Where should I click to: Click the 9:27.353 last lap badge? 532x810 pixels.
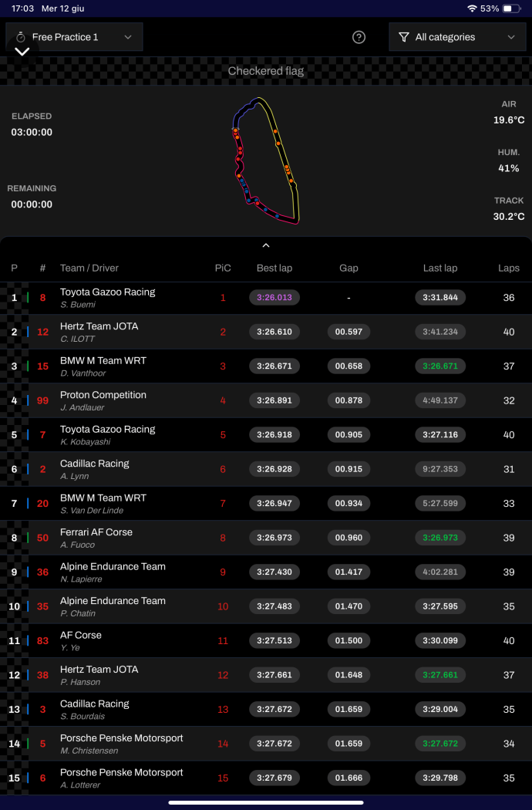click(x=440, y=469)
